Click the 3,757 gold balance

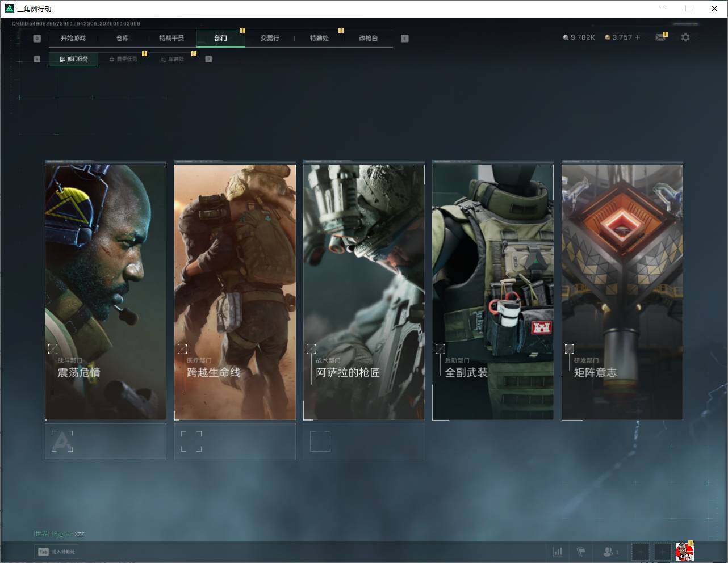[622, 37]
